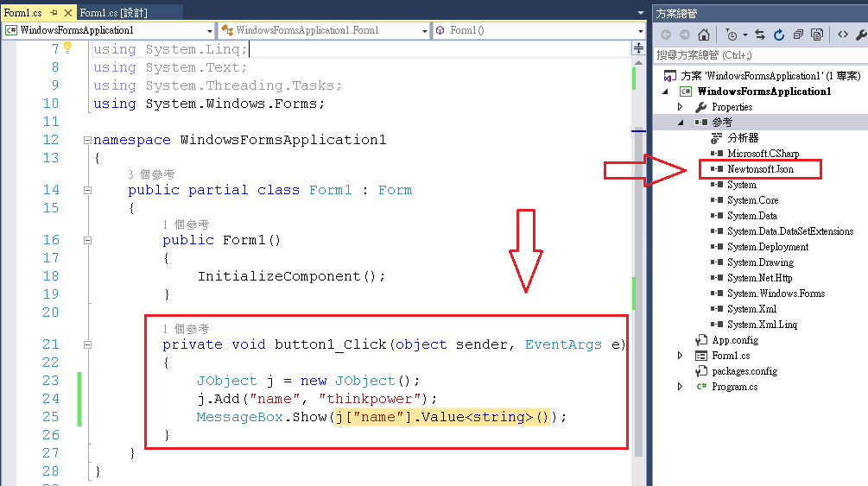Select packages.config in Solution Explorer
This screenshot has height=486, width=868.
tap(744, 371)
